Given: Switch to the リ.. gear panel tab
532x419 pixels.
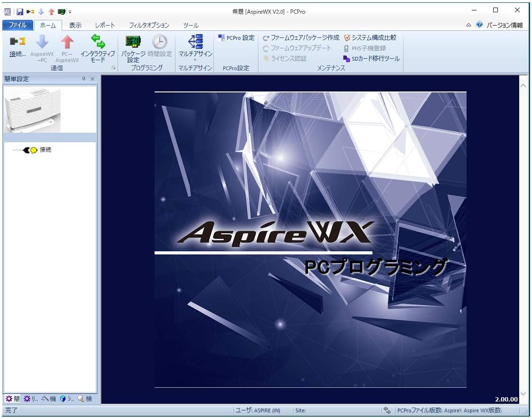Looking at the screenshot, I should pyautogui.click(x=31, y=399).
